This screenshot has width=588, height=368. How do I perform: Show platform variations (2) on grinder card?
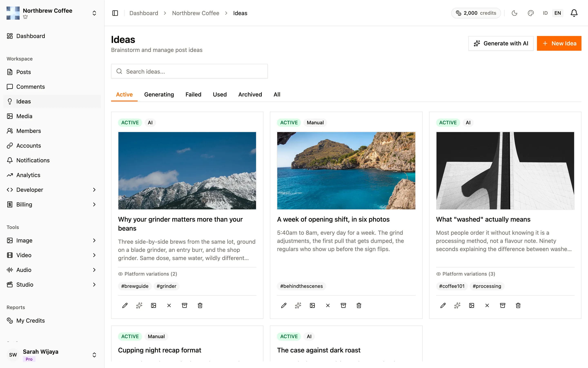[148, 274]
